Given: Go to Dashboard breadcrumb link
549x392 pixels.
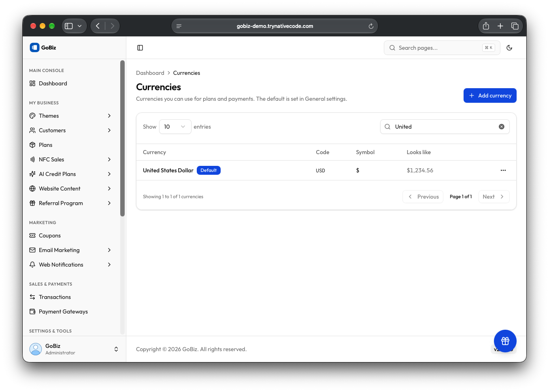Looking at the screenshot, I should [x=150, y=73].
